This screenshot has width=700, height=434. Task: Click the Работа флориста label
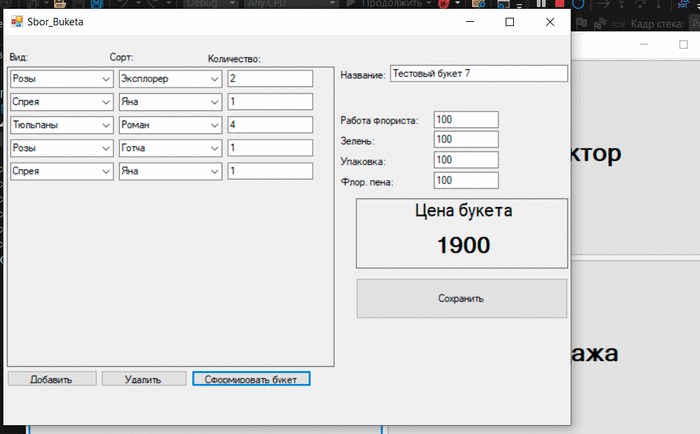pos(379,121)
